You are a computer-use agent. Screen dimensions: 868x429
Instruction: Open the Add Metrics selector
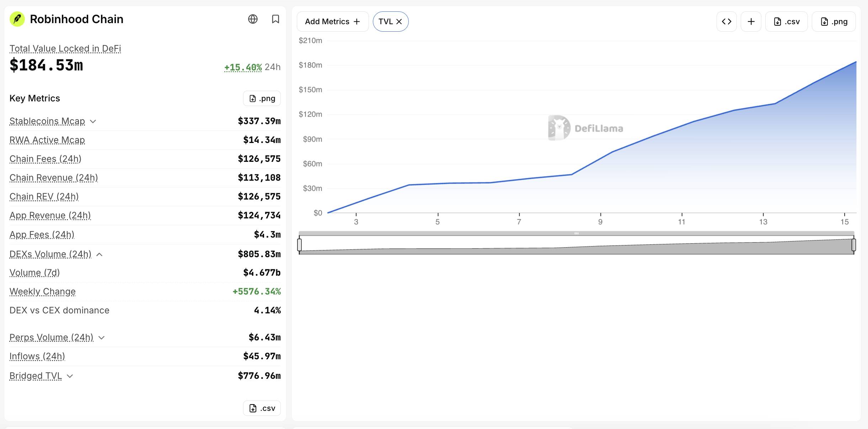tap(333, 22)
